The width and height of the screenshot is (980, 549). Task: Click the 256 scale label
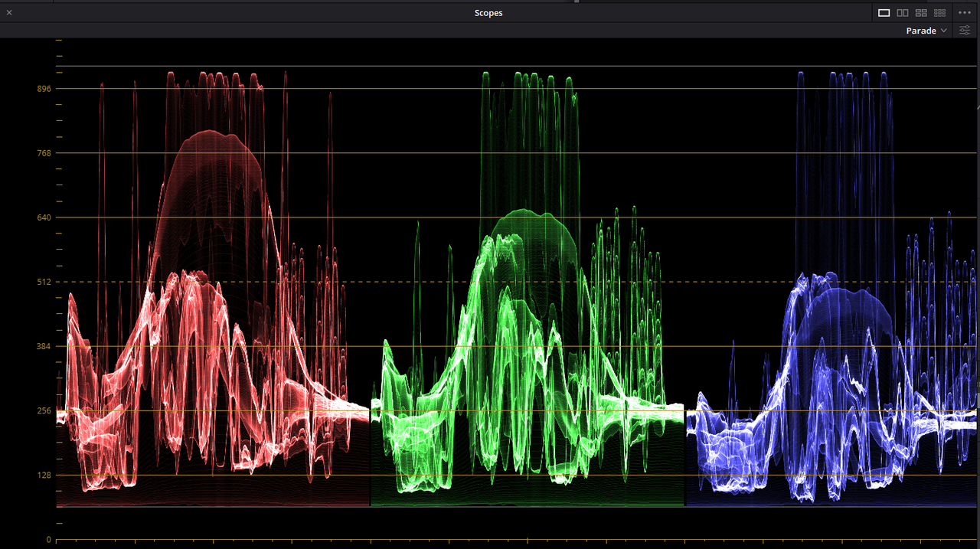pyautogui.click(x=44, y=410)
